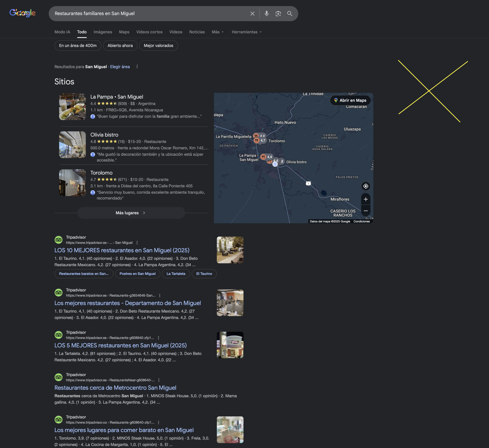Open options menu next to Elegir área
Screen dimensions: 489x448
click(137, 66)
